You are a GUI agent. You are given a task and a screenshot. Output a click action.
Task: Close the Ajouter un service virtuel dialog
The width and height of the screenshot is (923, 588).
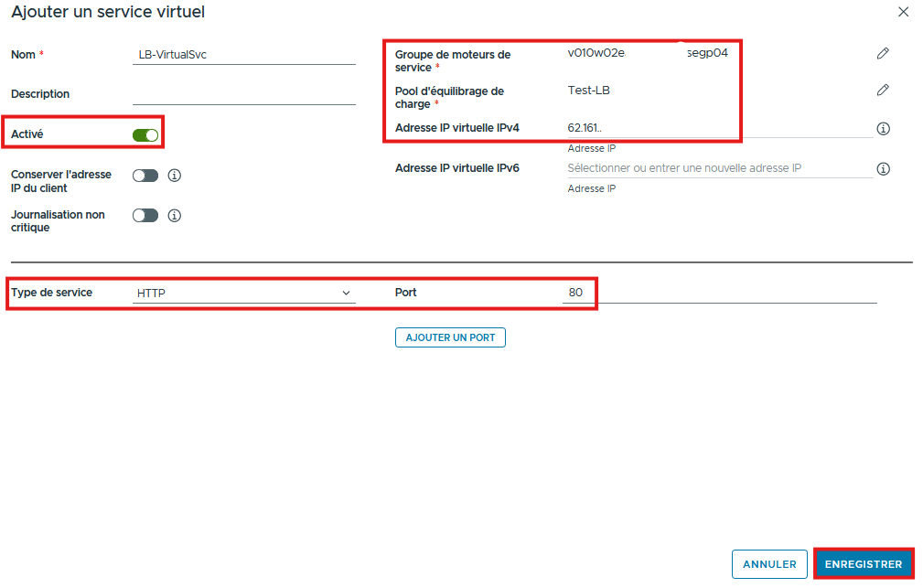(x=903, y=12)
